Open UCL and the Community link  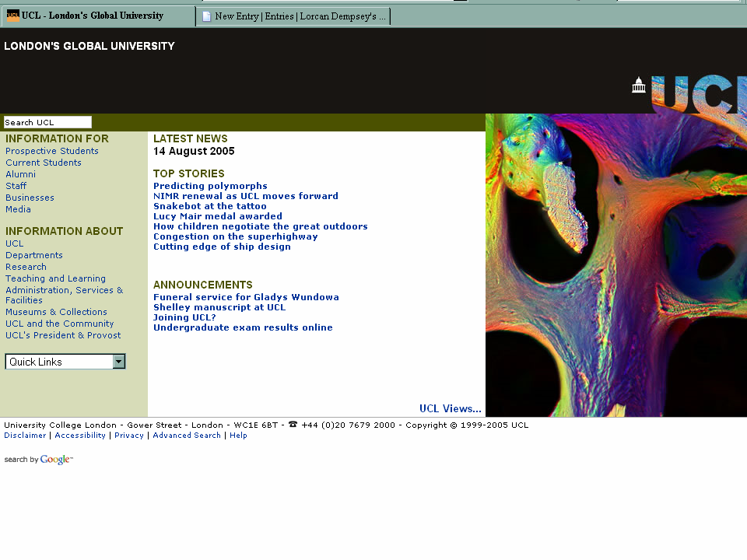pyautogui.click(x=60, y=324)
